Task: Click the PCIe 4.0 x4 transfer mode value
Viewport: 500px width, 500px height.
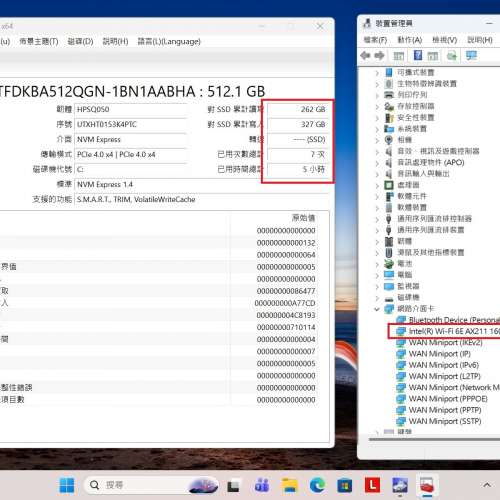Action: click(130, 154)
